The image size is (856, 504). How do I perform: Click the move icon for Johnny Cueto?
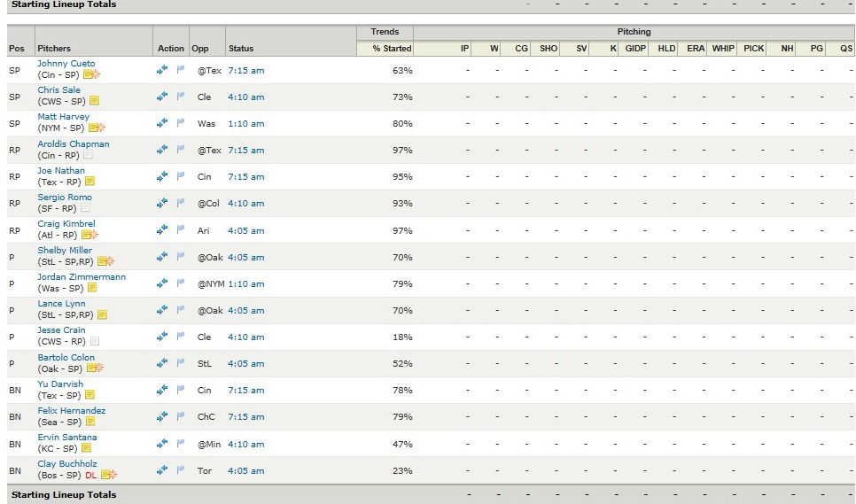162,70
